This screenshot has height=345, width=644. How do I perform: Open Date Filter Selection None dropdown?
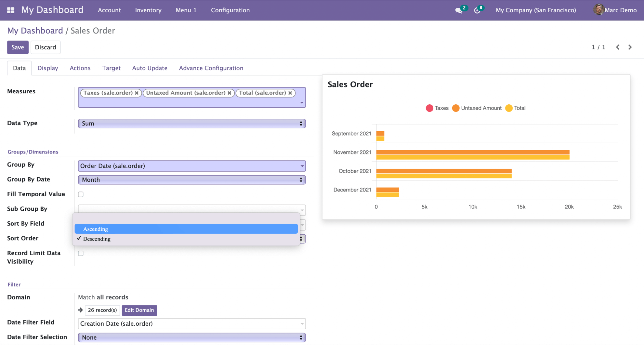pos(192,338)
